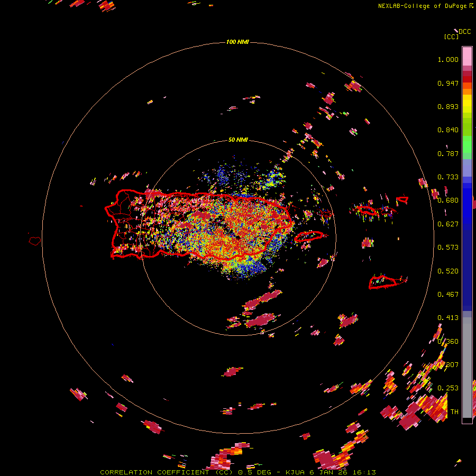Click the 0.253 scale value
Screen dimensions: 476x476
coord(448,388)
